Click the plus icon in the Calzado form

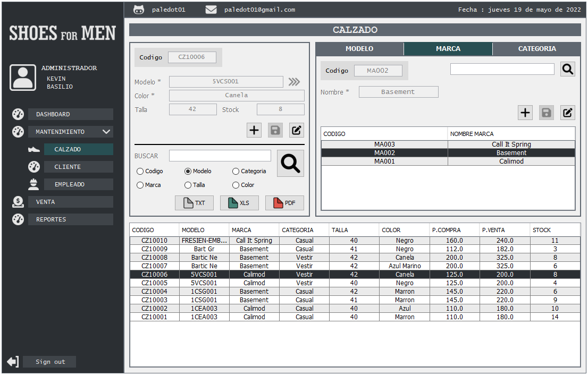click(x=254, y=130)
